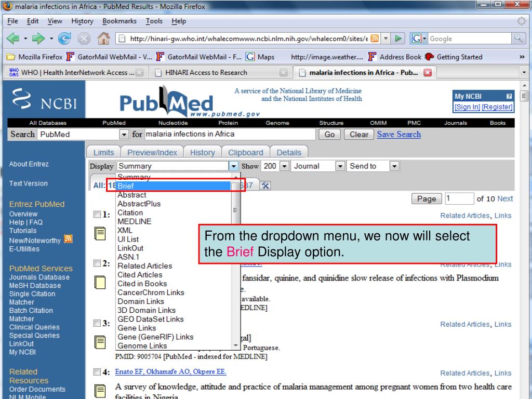The height and width of the screenshot is (399, 532).
Task: Open the Search database PubMed dropdown
Action: [x=124, y=135]
